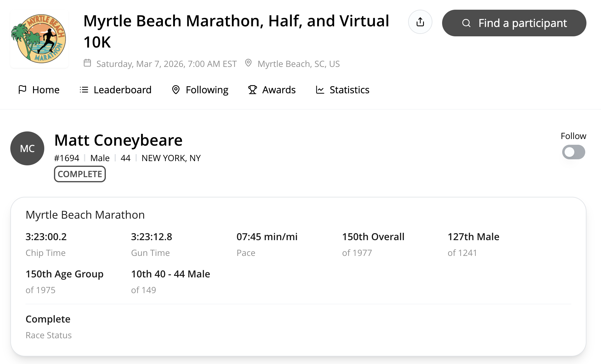The height and width of the screenshot is (364, 601).
Task: Click the share icon button
Action: [x=420, y=22]
